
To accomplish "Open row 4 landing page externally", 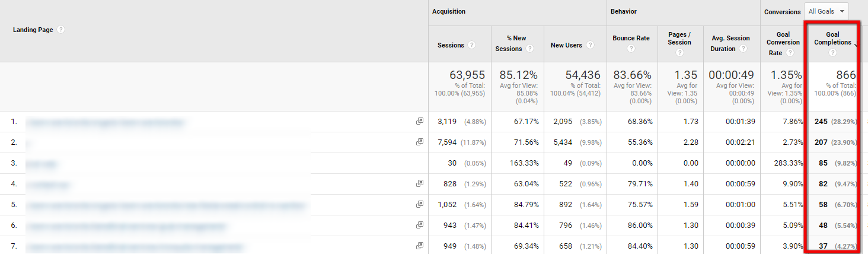I will pos(420,184).
